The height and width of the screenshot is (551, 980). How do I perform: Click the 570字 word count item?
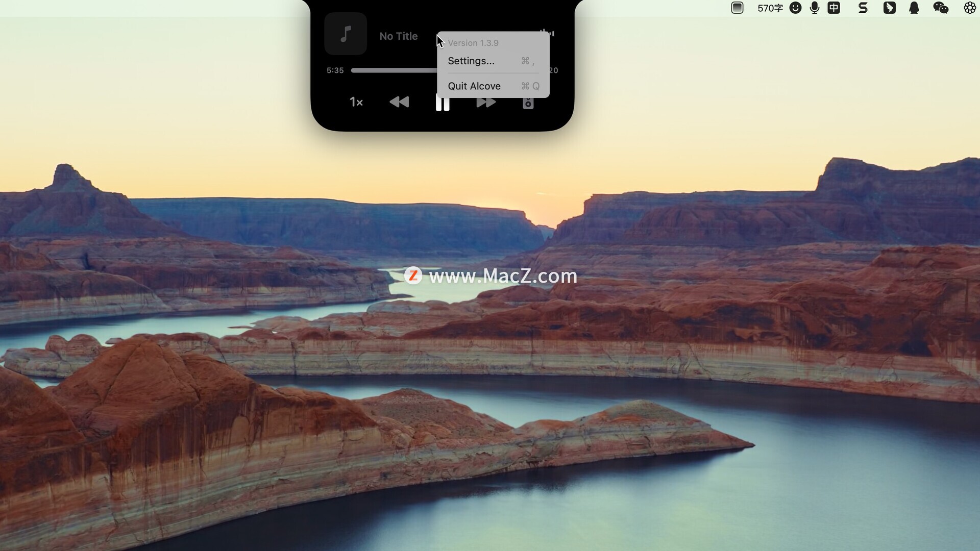click(x=770, y=8)
